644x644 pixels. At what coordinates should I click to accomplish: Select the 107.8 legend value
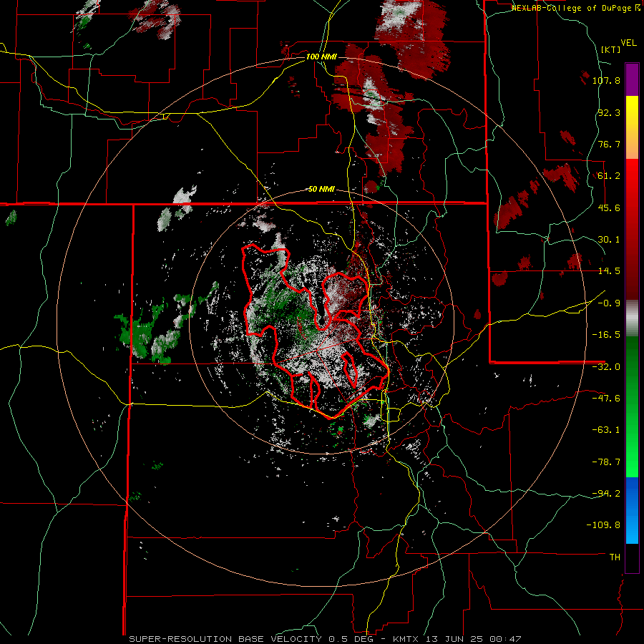606,80
